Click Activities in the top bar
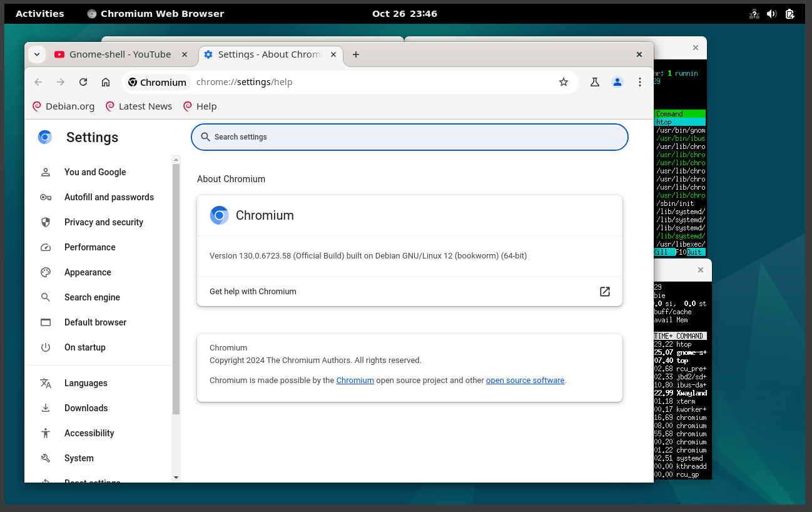Image resolution: width=812 pixels, height=512 pixels. tap(39, 13)
